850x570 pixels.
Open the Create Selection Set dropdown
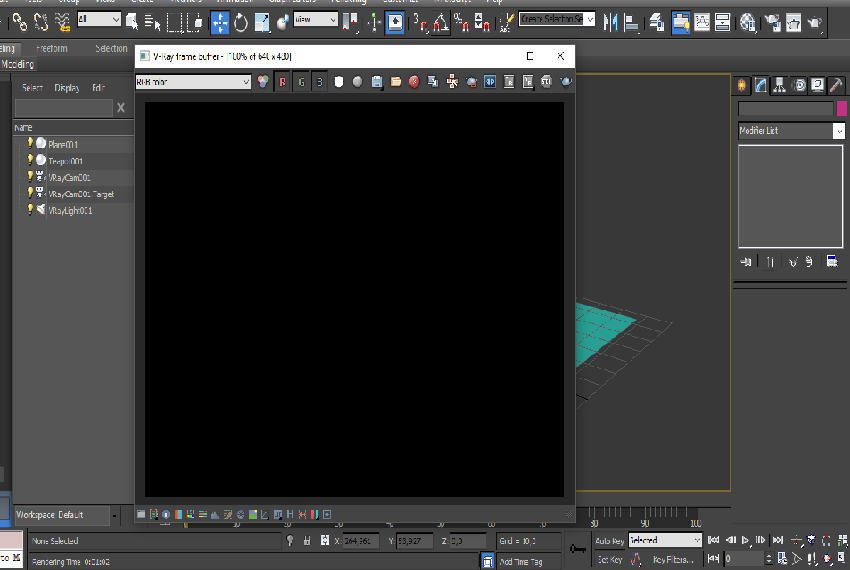[557, 20]
